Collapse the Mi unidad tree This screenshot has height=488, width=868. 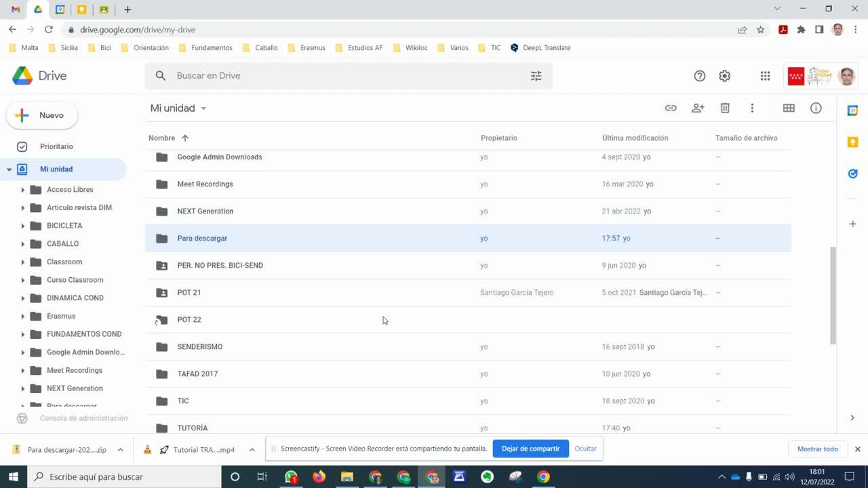(x=9, y=169)
